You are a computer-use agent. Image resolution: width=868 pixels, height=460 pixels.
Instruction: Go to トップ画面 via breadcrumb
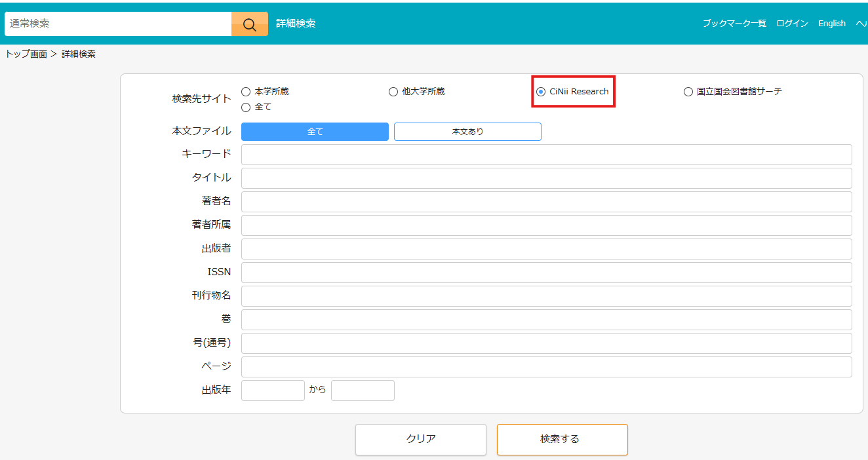[26, 54]
